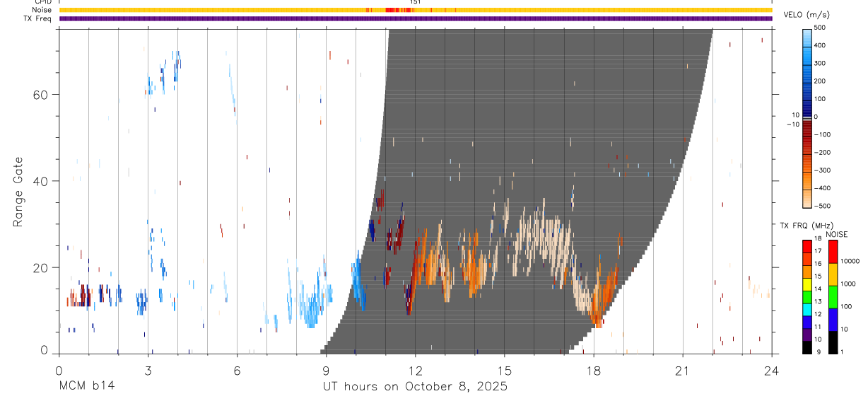Click the light blue top of the VELO color bar
This screenshot has width=868, height=401.
coord(808,39)
